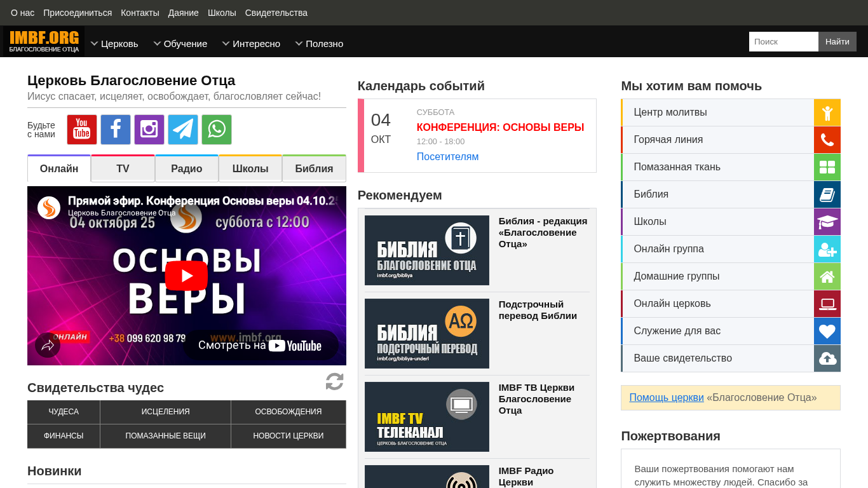Open the Facebook page icon
Viewport: 868px width, 488px height.
pyautogui.click(x=116, y=130)
